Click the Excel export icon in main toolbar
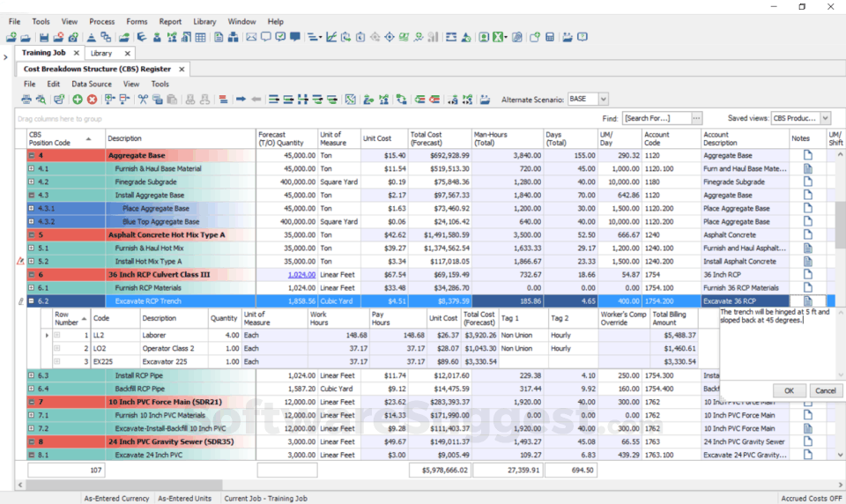Screen dimensions: 846x504 (499, 37)
